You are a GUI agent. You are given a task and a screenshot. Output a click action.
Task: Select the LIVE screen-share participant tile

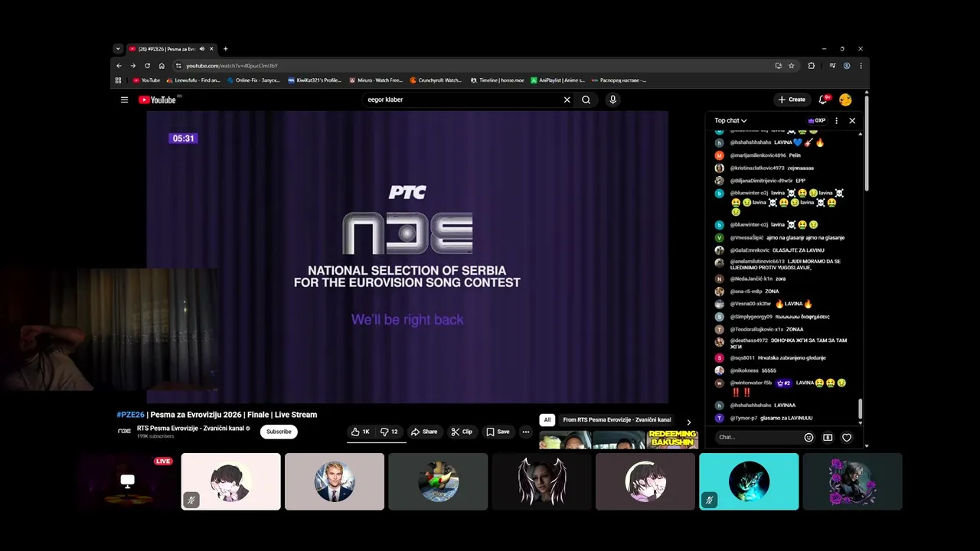tap(127, 481)
